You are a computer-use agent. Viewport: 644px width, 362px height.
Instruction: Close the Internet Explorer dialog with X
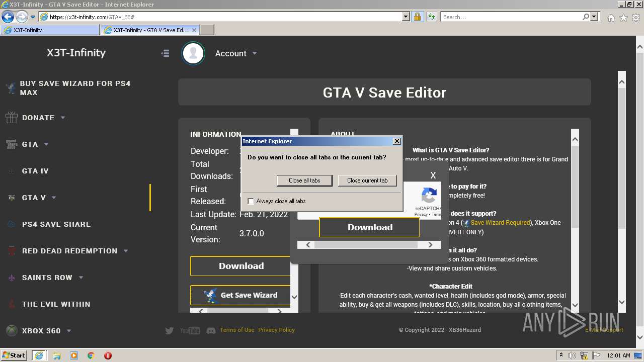pyautogui.click(x=396, y=141)
